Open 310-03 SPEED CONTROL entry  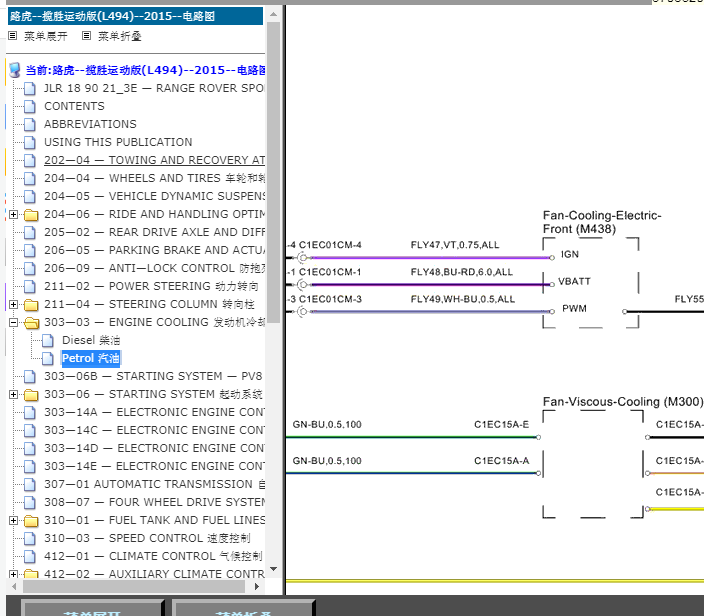[x=147, y=538]
